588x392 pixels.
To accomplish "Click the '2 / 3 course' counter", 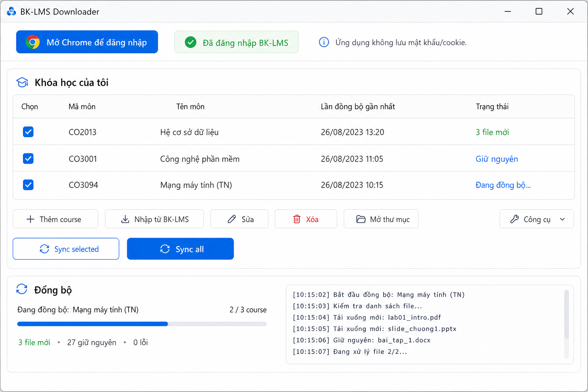I will pos(248,310).
